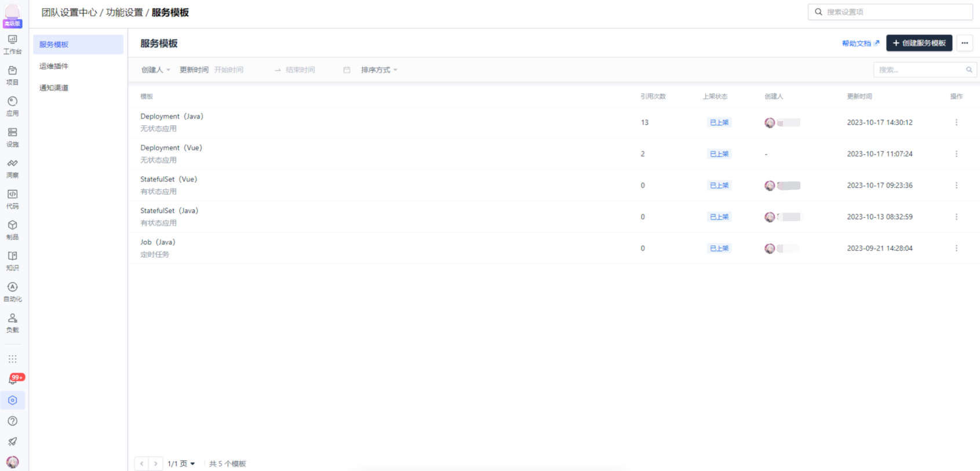Image resolution: width=980 pixels, height=471 pixels.
Task: Open the Deployment (Vue) template
Action: click(172, 148)
